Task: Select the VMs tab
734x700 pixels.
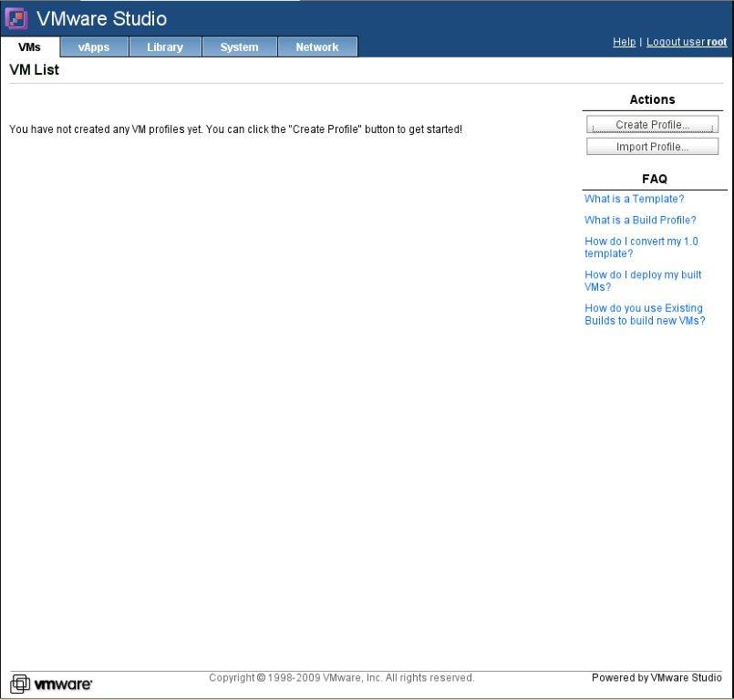Action: (29, 47)
